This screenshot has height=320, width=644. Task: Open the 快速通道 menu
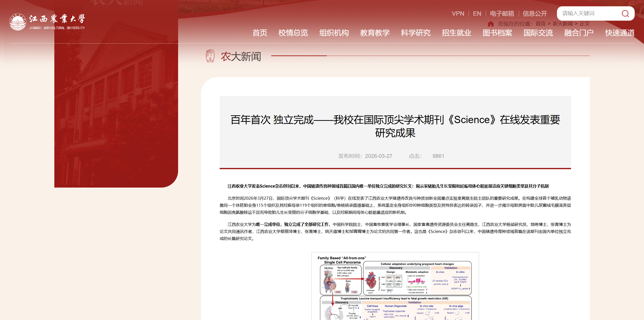point(620,33)
